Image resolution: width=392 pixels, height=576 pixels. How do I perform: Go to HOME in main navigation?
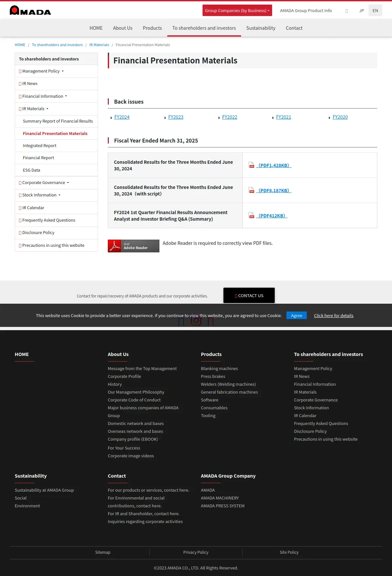pos(96,28)
